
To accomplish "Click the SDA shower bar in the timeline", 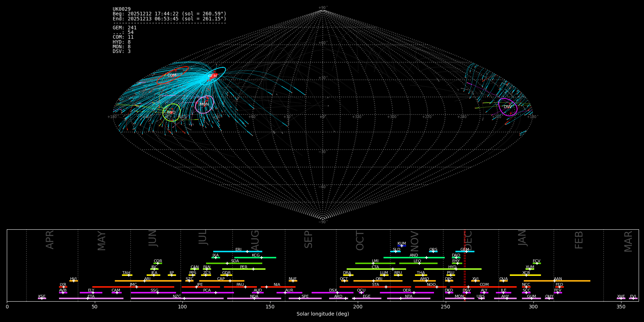I will (234, 263).
